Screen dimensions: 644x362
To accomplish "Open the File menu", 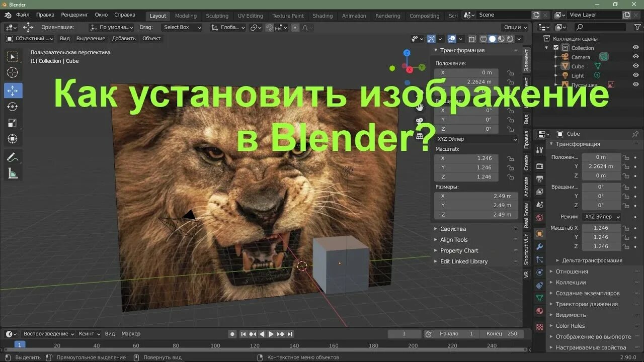I will click(23, 15).
